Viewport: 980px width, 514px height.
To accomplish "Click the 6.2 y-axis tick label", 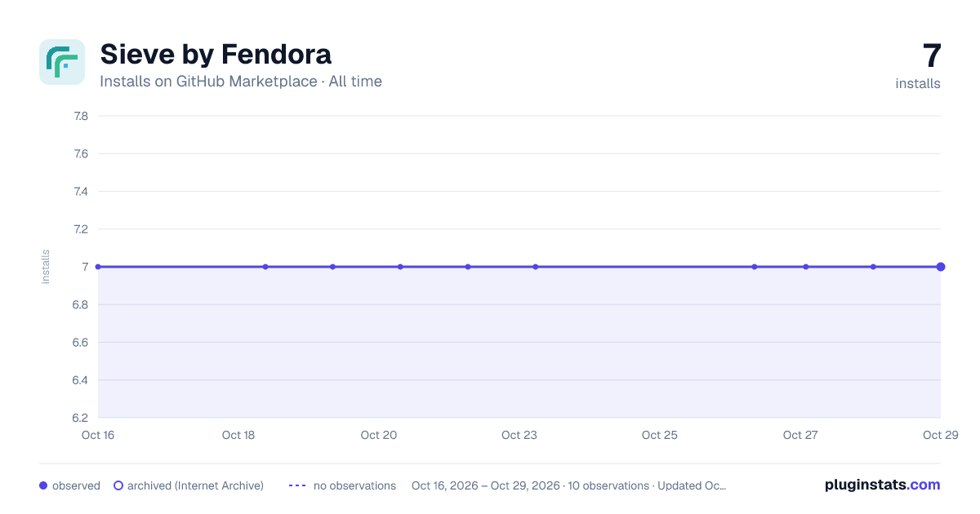I will point(80,418).
